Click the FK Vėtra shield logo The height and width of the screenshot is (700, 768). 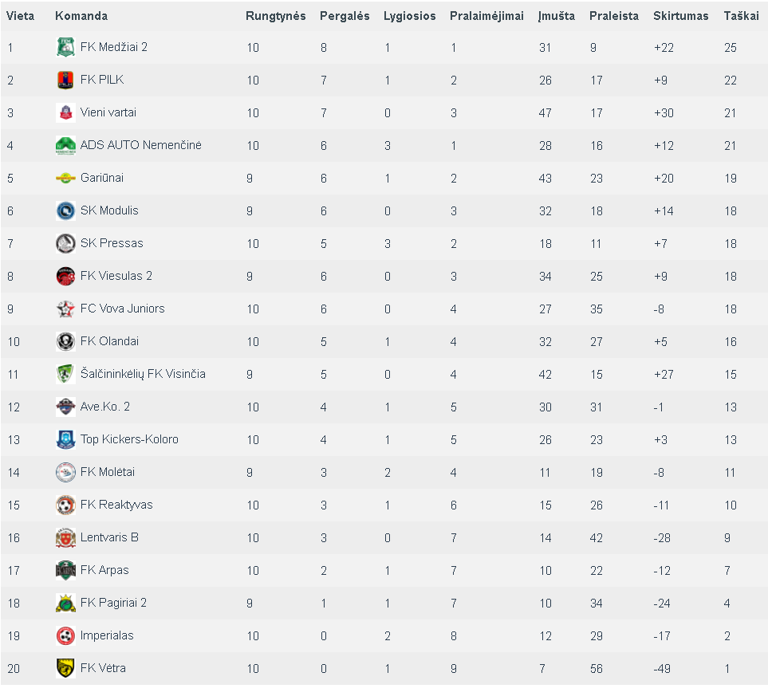65,668
